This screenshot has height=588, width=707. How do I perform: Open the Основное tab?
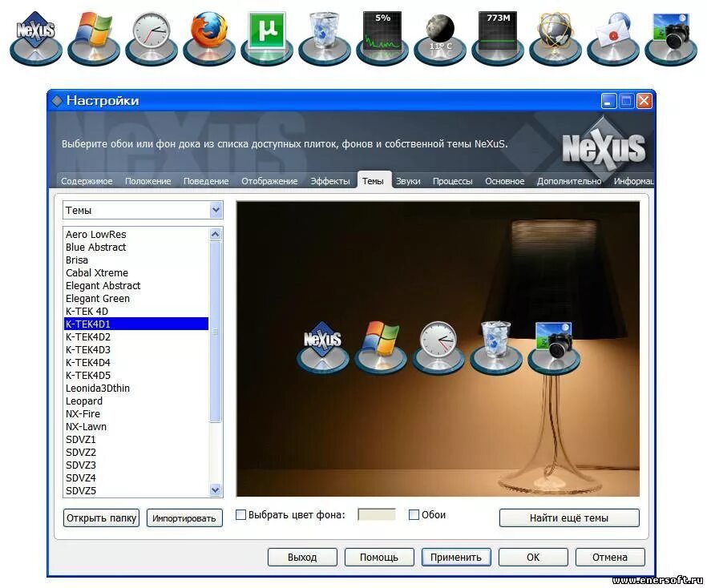click(x=504, y=181)
